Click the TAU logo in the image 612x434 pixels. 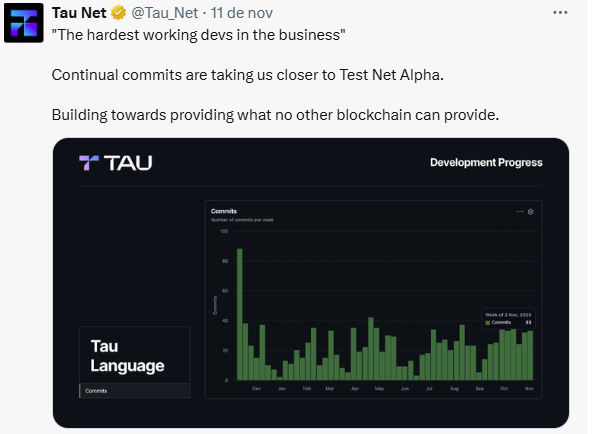(x=116, y=163)
